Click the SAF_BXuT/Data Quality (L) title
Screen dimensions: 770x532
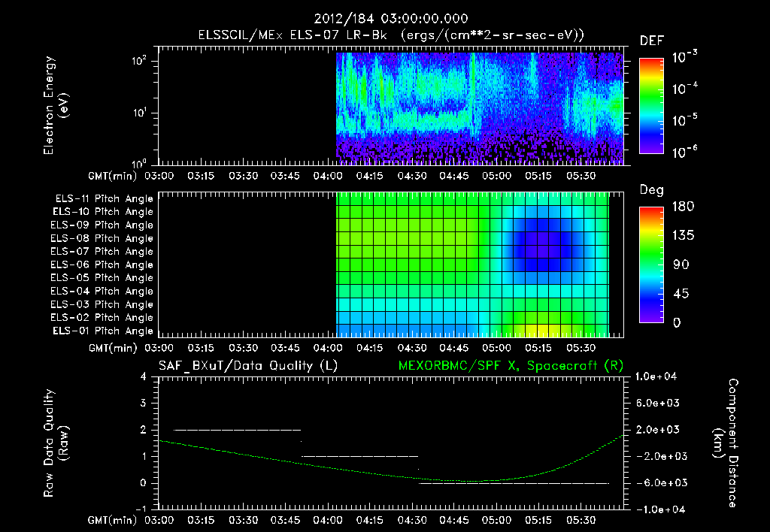pyautogui.click(x=248, y=366)
